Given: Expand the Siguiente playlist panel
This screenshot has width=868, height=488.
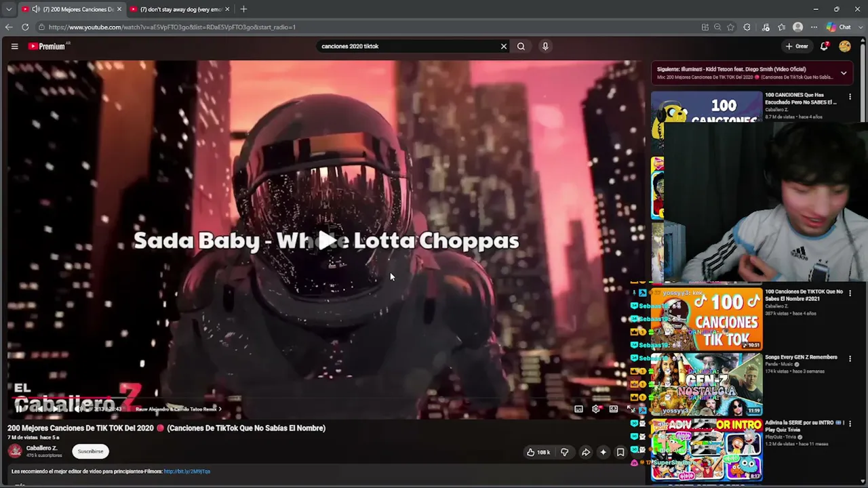Looking at the screenshot, I should [844, 73].
